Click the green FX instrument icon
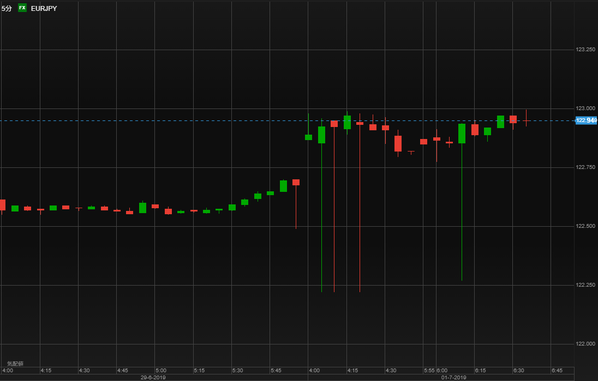Screen dimensions: 598x381 [23, 8]
